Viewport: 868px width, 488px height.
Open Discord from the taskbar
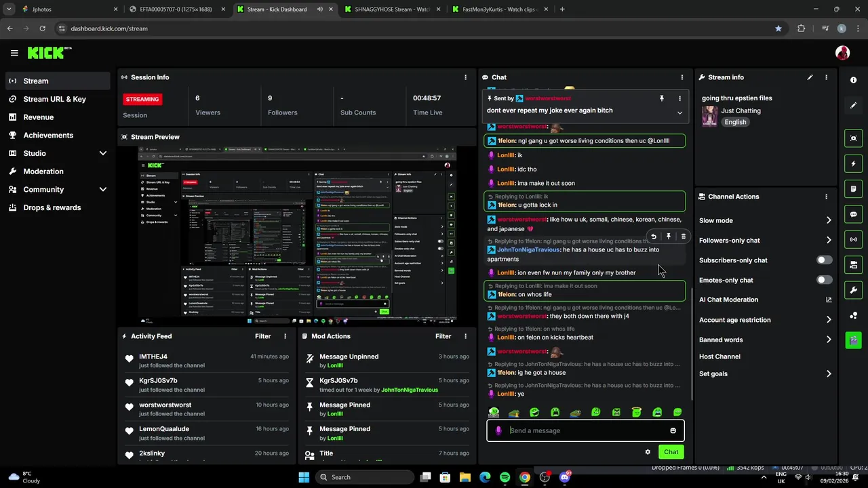(x=565, y=477)
